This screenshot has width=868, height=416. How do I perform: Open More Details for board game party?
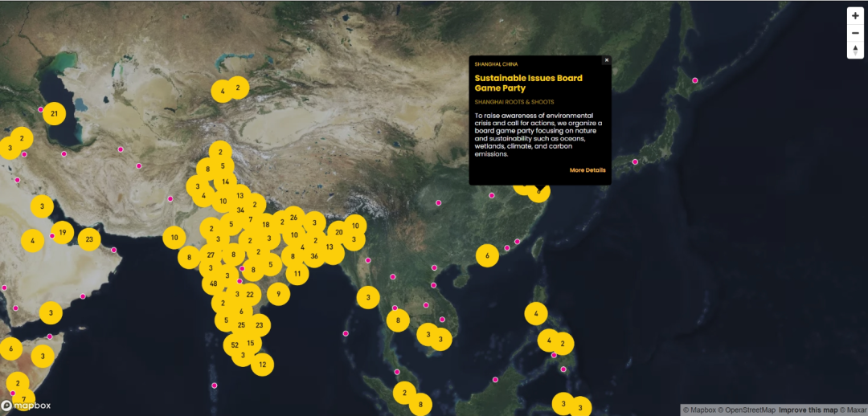(x=588, y=169)
